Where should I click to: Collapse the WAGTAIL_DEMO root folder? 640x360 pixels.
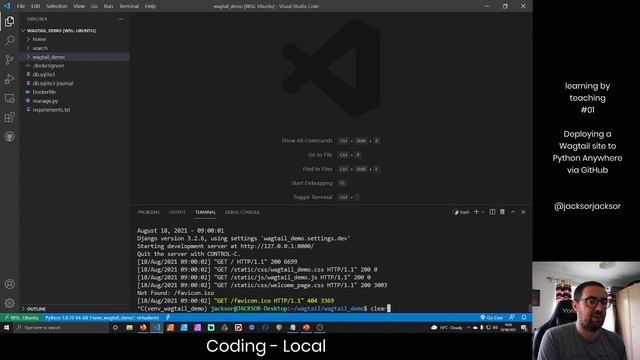pyautogui.click(x=61, y=31)
